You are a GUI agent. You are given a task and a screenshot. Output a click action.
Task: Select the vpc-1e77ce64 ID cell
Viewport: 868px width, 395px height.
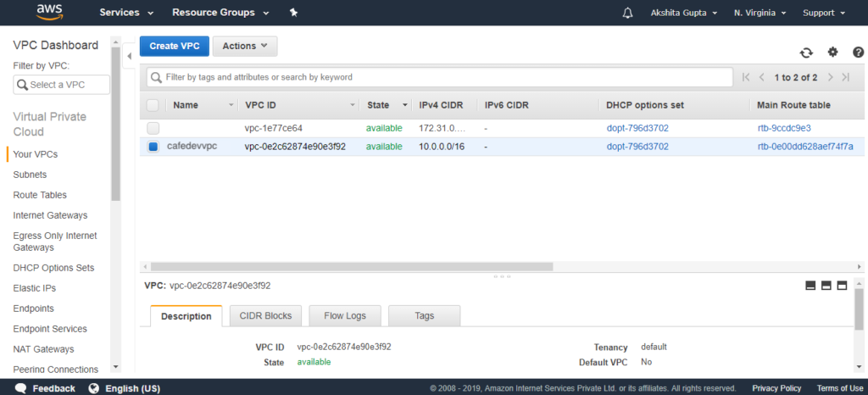(274, 128)
